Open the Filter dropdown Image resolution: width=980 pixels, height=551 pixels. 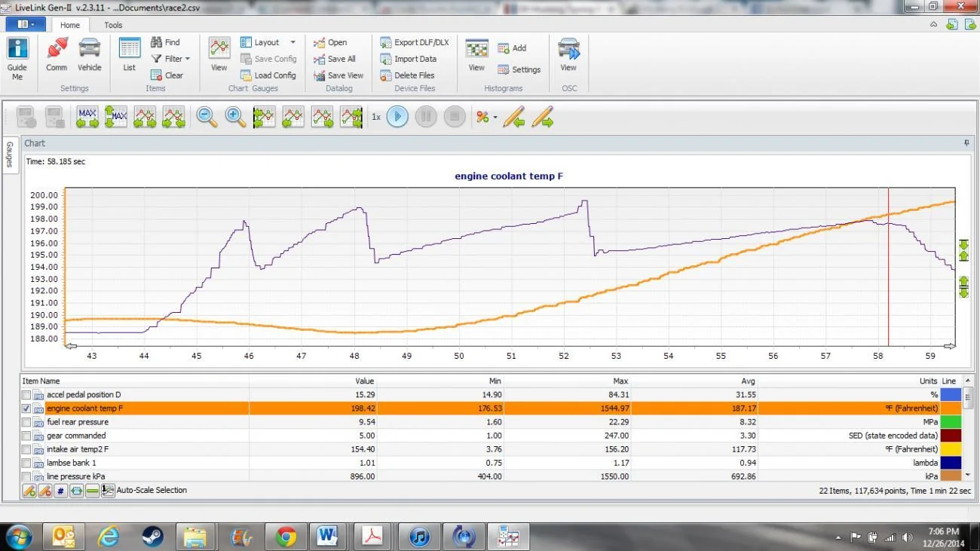tap(170, 59)
